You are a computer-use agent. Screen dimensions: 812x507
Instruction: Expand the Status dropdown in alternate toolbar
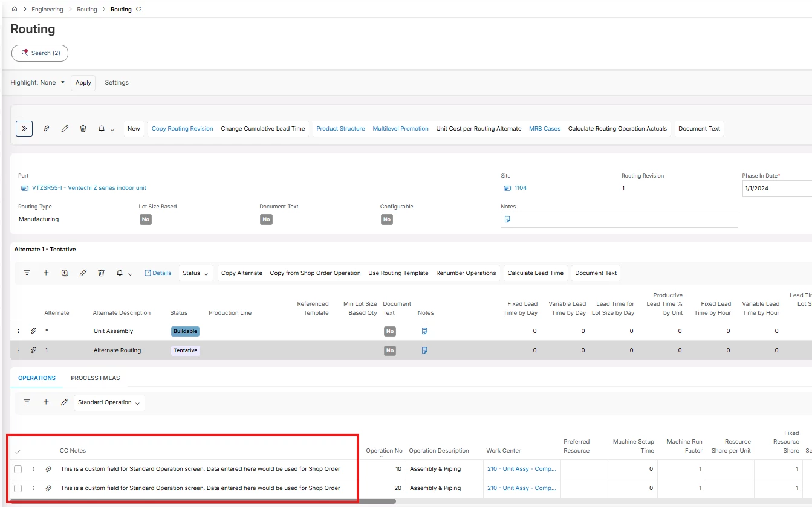point(195,273)
